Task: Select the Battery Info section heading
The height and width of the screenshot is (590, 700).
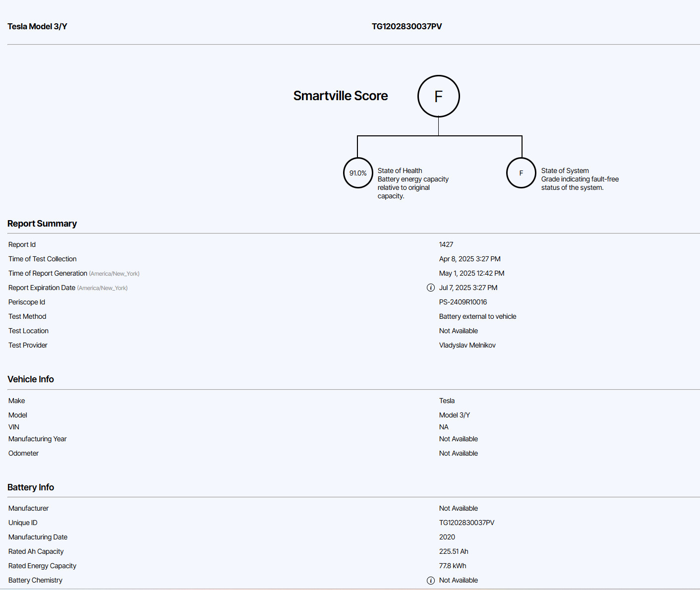Action: [x=31, y=487]
